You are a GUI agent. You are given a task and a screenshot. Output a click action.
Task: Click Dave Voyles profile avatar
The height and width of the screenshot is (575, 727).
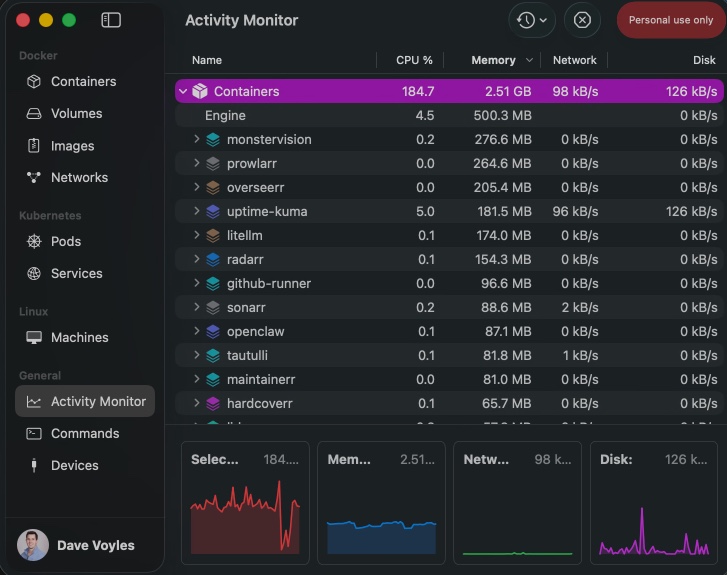33,545
